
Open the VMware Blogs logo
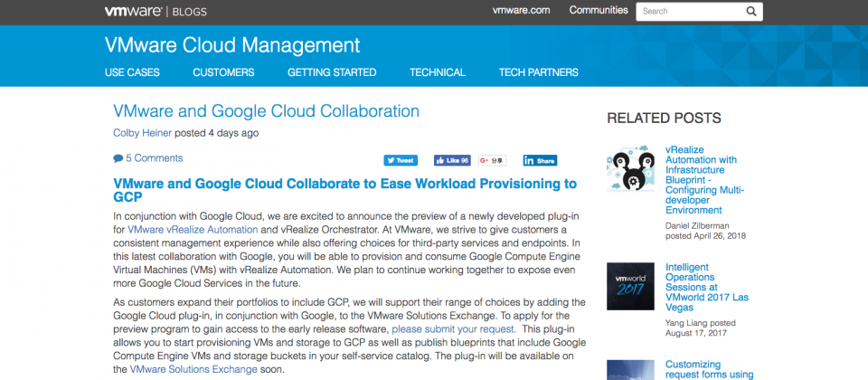click(x=156, y=11)
